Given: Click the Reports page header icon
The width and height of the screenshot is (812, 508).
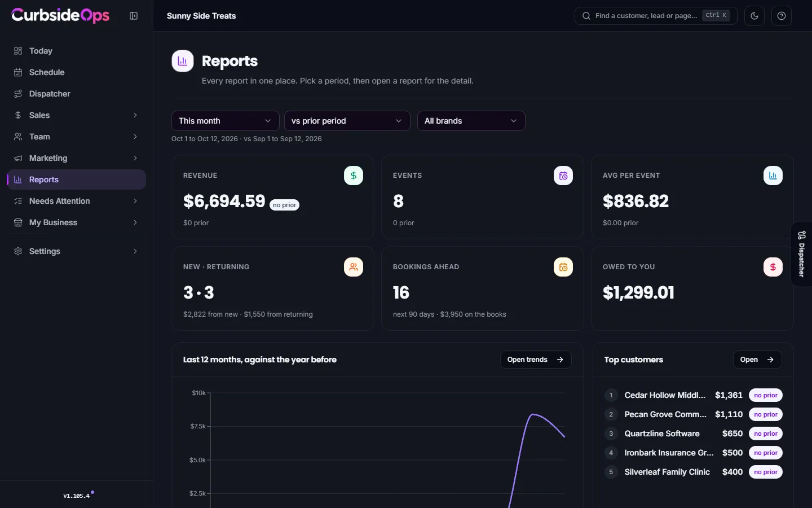Looking at the screenshot, I should click(x=183, y=61).
